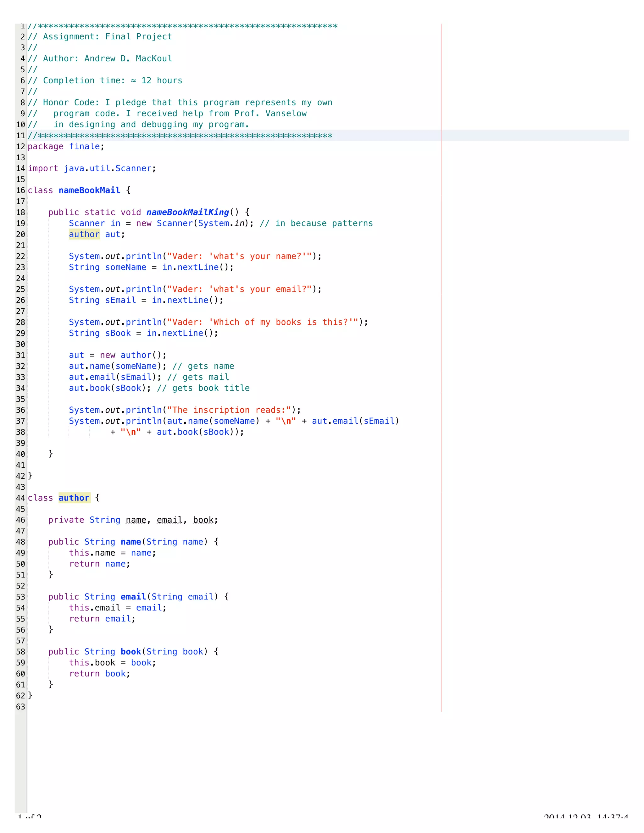Click the method 'book(String book)' on line 58
Image resolution: width=644 pixels, height=833 pixels.
pos(164,651)
